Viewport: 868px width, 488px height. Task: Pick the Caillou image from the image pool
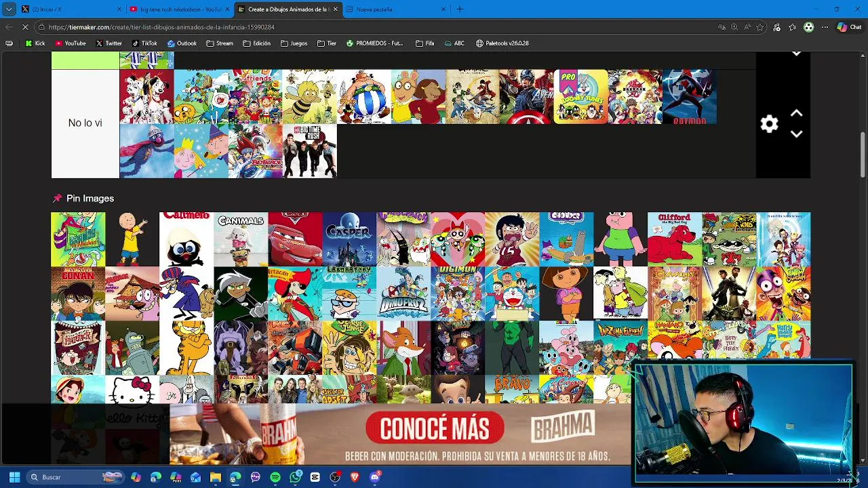[132, 239]
